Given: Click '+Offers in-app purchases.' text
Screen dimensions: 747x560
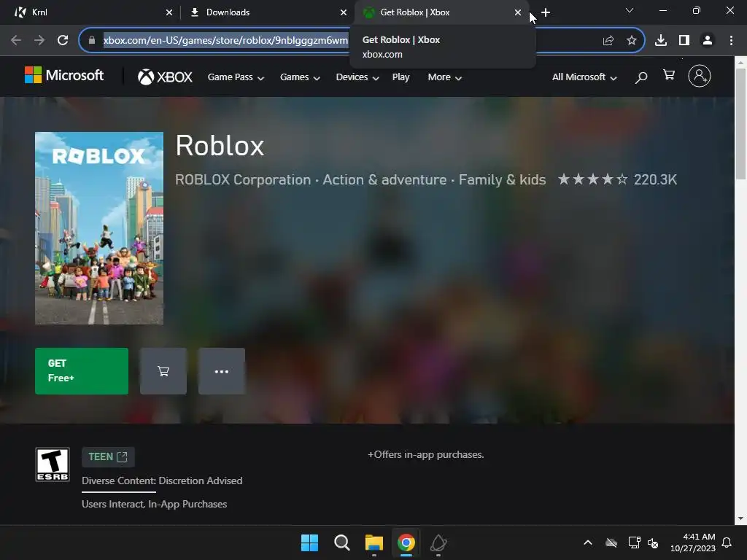Looking at the screenshot, I should [425, 455].
